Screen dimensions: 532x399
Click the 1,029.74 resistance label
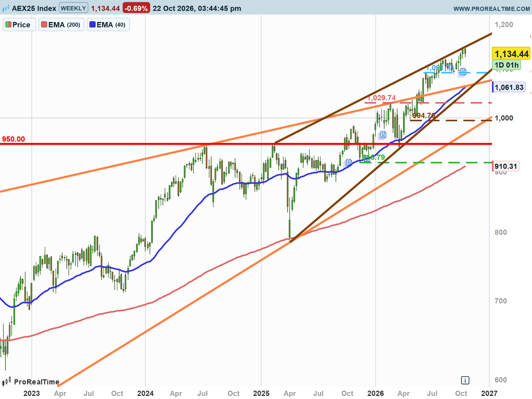coord(381,98)
